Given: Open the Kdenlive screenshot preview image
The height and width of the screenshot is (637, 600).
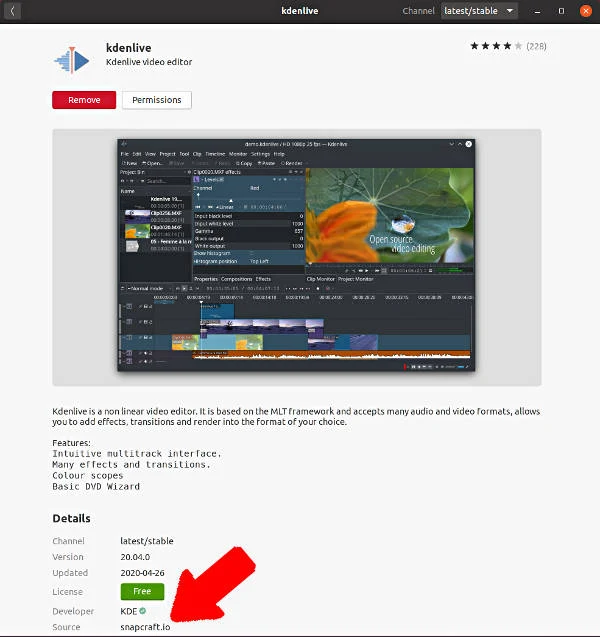Looking at the screenshot, I should pyautogui.click(x=296, y=255).
